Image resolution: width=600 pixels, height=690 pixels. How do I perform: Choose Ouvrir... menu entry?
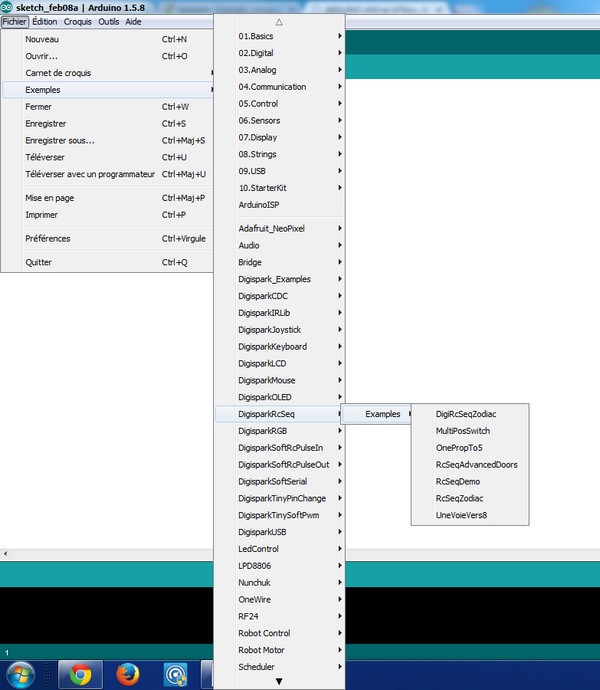click(x=108, y=56)
